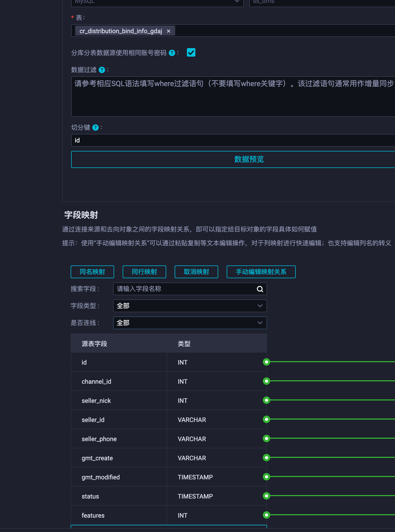This screenshot has height=532, width=395.
Task: Select the channel_id source field cell
Action: click(119, 381)
